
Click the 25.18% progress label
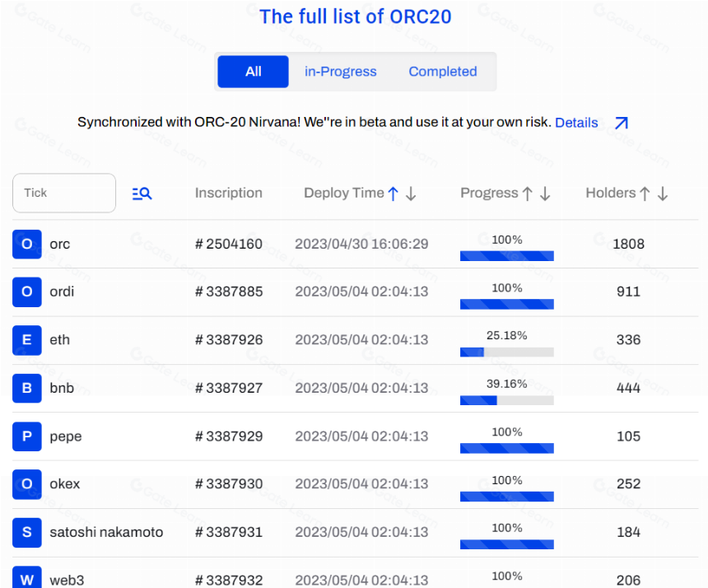506,335
